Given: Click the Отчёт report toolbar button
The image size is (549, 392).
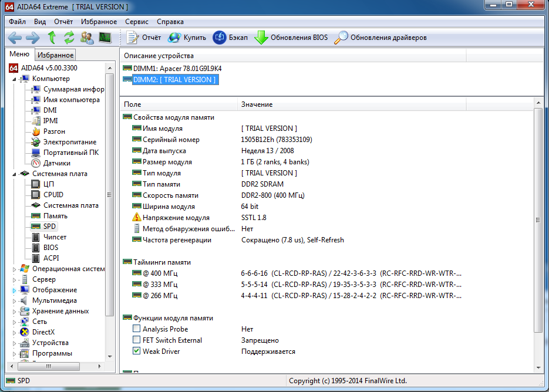Looking at the screenshot, I should [144, 38].
